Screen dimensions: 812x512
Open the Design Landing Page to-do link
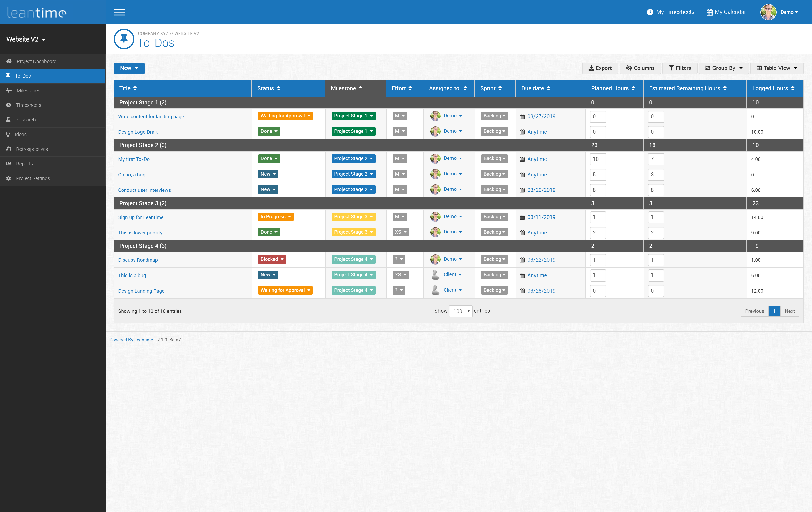(x=141, y=291)
